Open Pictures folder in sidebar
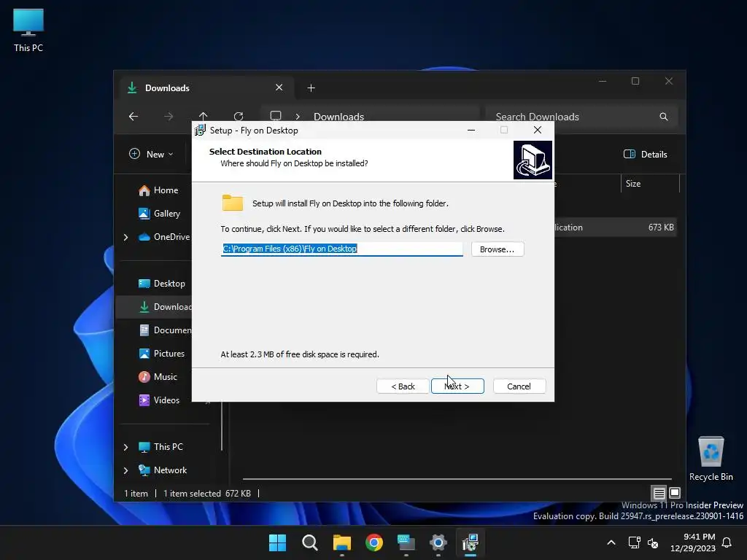Viewport: 747px width, 560px height. (x=162, y=354)
